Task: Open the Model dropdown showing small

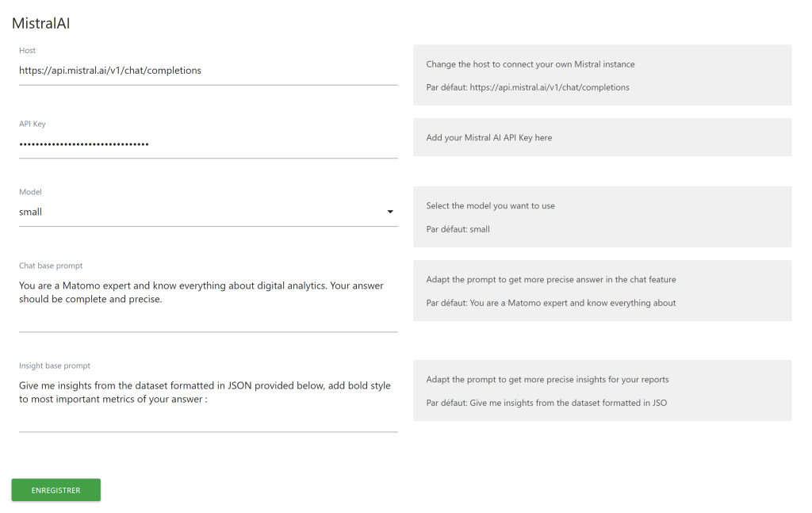Action: click(198, 212)
